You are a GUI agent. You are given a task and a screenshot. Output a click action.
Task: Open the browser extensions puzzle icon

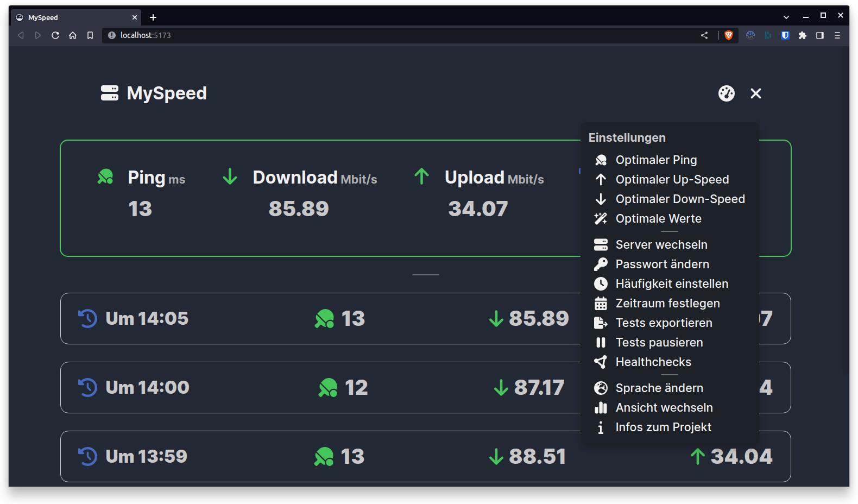point(802,35)
